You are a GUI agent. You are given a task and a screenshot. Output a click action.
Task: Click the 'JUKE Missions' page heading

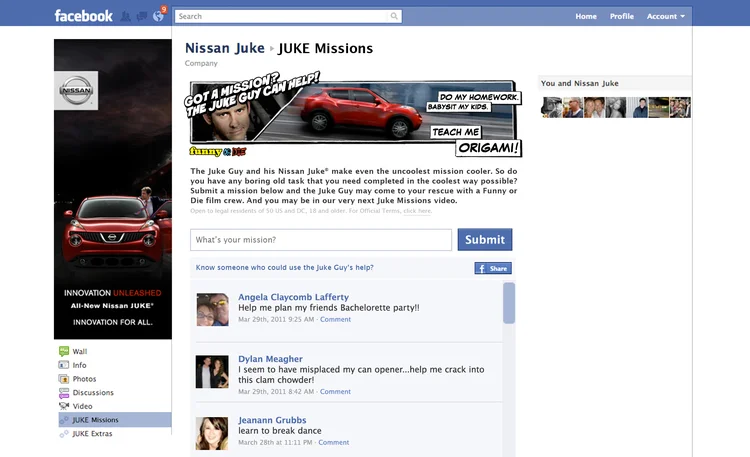pos(326,48)
